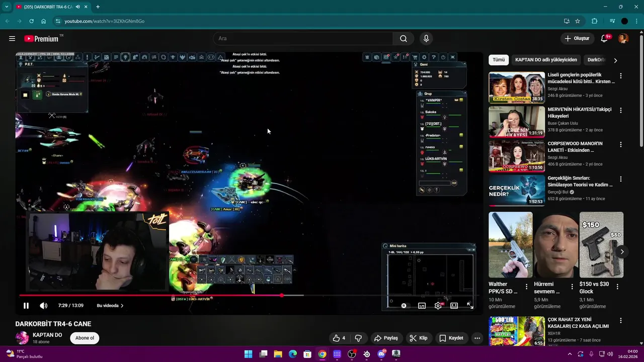Open the account avatar menu
Screen dimensions: 644x362
click(x=623, y=39)
